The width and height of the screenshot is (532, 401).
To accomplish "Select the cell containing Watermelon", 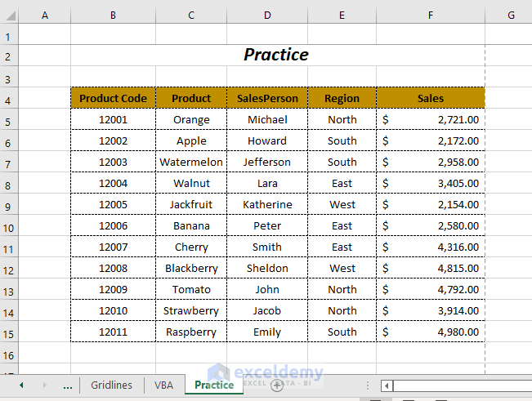I will point(191,162).
